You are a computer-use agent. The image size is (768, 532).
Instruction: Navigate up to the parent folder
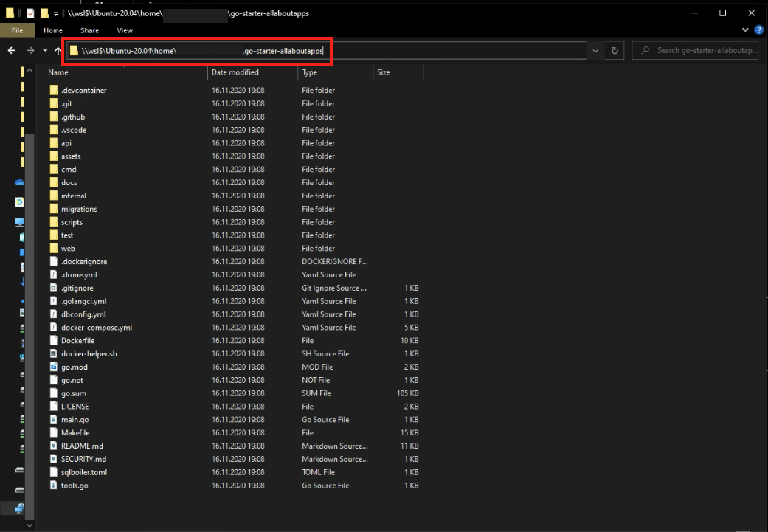point(57,50)
